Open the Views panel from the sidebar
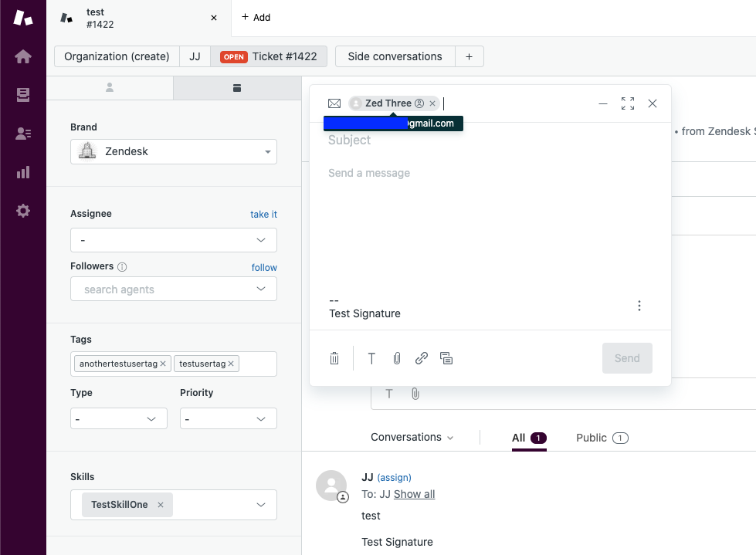The image size is (756, 555). coord(22,95)
